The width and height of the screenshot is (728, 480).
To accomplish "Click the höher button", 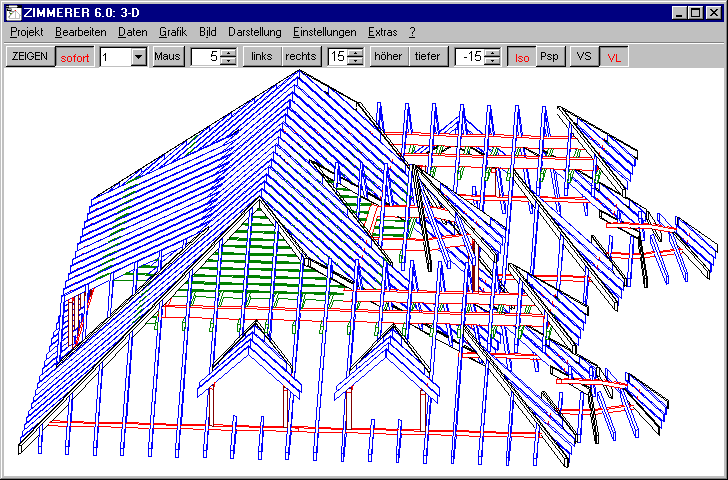I will pyautogui.click(x=388, y=57).
